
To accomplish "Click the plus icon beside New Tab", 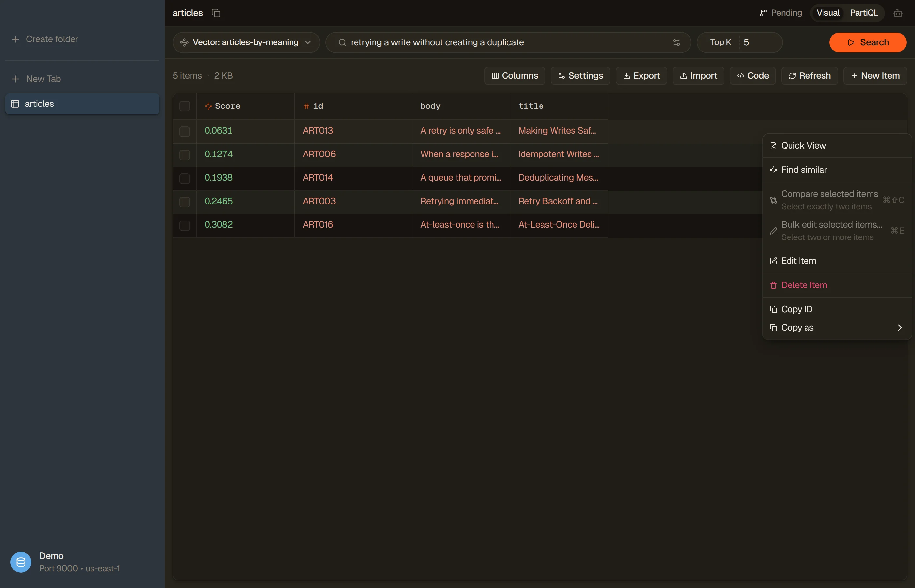I will point(16,79).
